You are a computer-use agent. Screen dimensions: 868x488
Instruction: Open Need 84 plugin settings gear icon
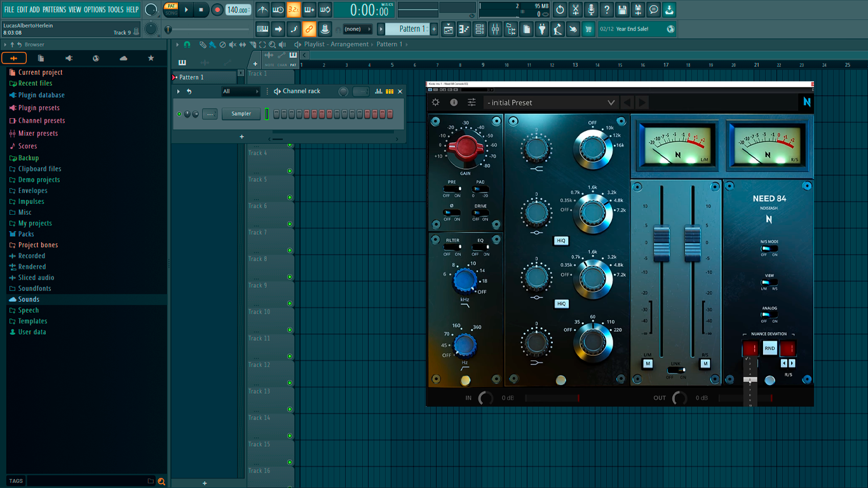pyautogui.click(x=436, y=102)
